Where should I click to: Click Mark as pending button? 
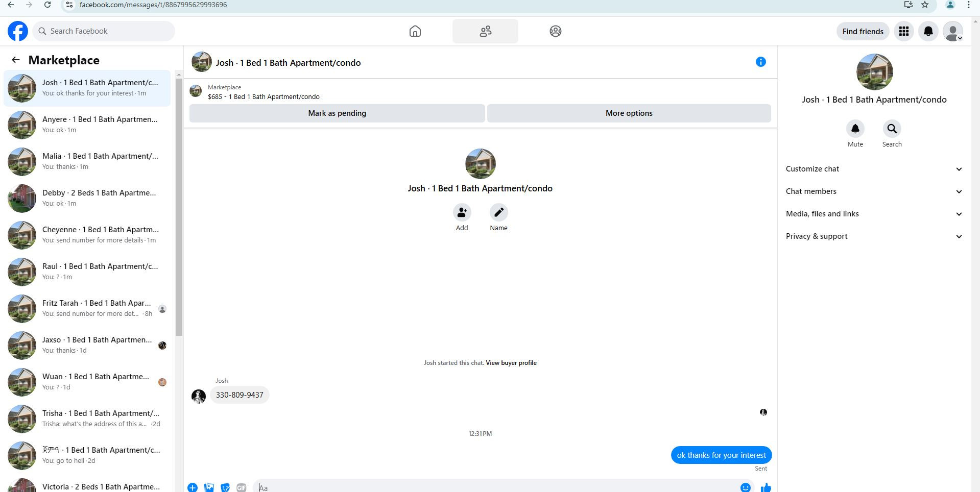point(337,113)
